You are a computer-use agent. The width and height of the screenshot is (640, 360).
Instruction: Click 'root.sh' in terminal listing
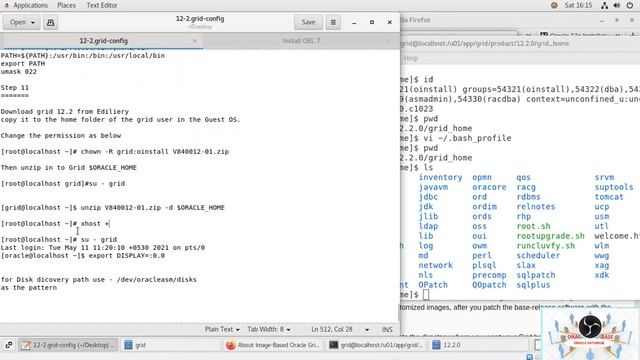[x=533, y=226]
